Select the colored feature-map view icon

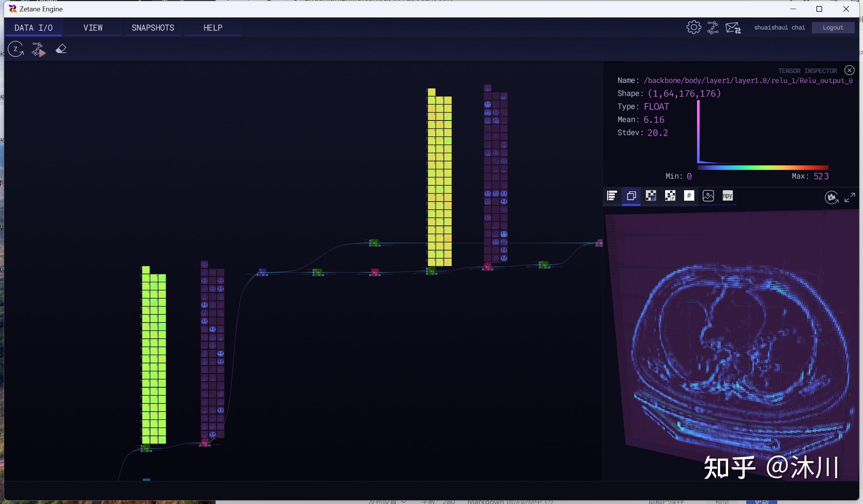[x=650, y=196]
